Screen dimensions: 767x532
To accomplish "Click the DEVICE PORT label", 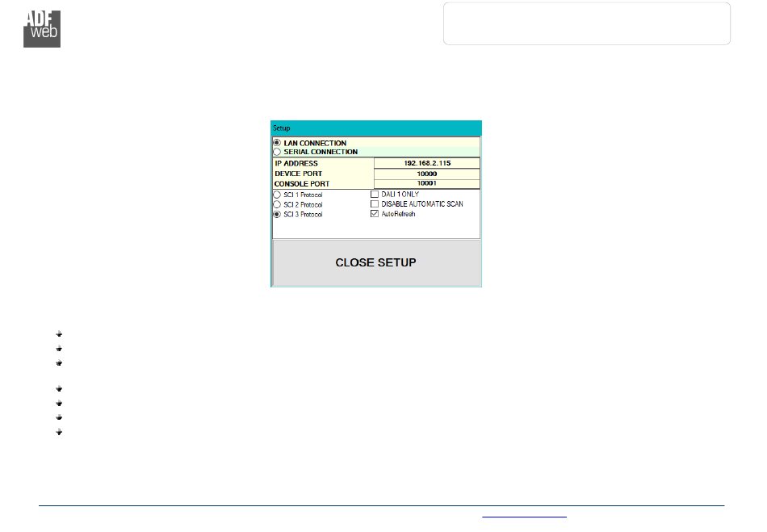I will pos(299,174).
